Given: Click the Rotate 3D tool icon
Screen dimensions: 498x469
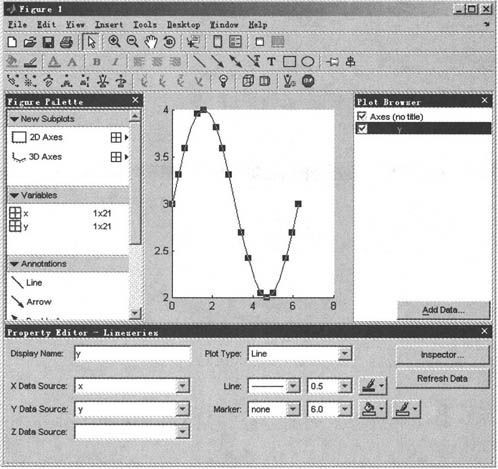Looking at the screenshot, I should click(169, 42).
